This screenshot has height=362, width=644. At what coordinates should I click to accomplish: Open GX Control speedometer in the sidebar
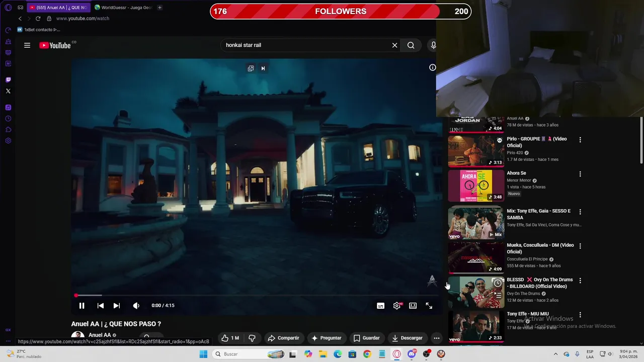coord(8,30)
